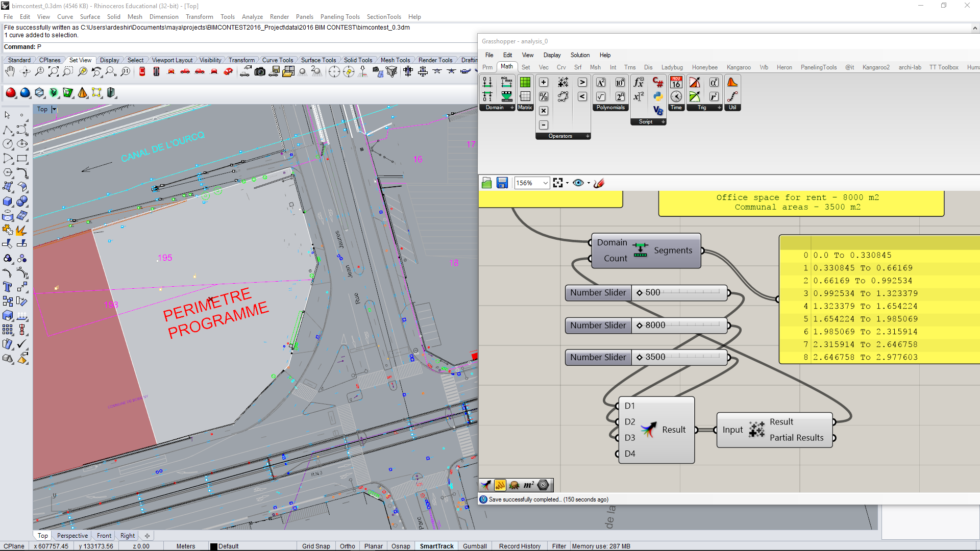This screenshot has width=980, height=551.
Task: Click the C# script component icon
Action: (x=658, y=82)
